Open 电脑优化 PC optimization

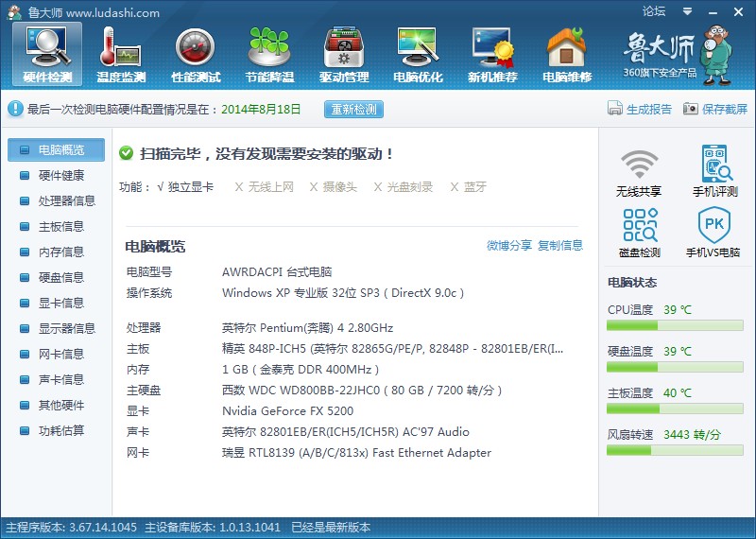click(418, 55)
